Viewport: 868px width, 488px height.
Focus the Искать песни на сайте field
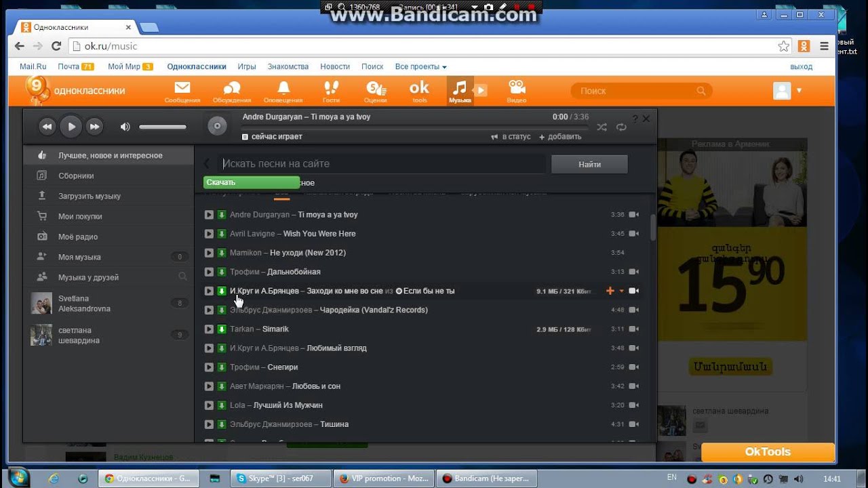coord(382,164)
